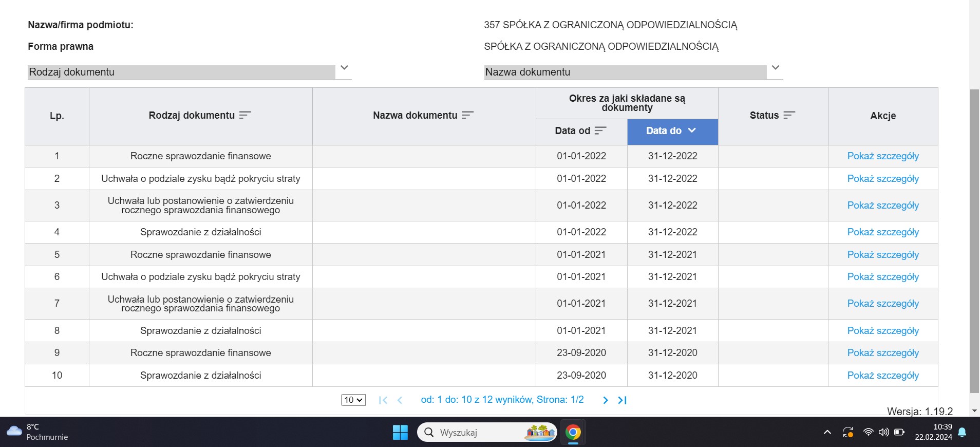Go to next results page arrow
Screen dimensions: 980x447
(606, 400)
